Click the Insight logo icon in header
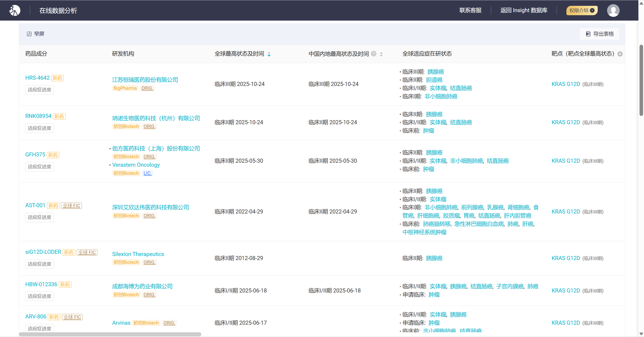Image resolution: width=644 pixels, height=337 pixels. pos(15,11)
